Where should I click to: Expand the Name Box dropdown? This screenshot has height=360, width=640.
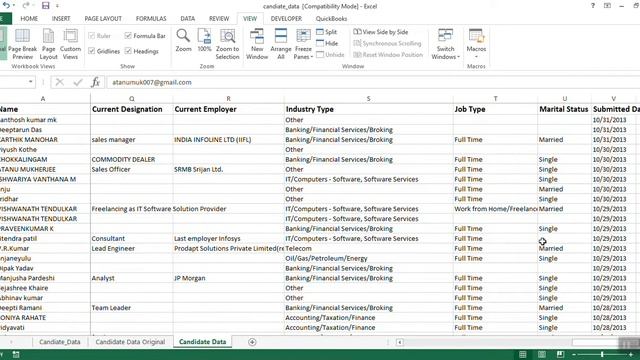(x=31, y=82)
